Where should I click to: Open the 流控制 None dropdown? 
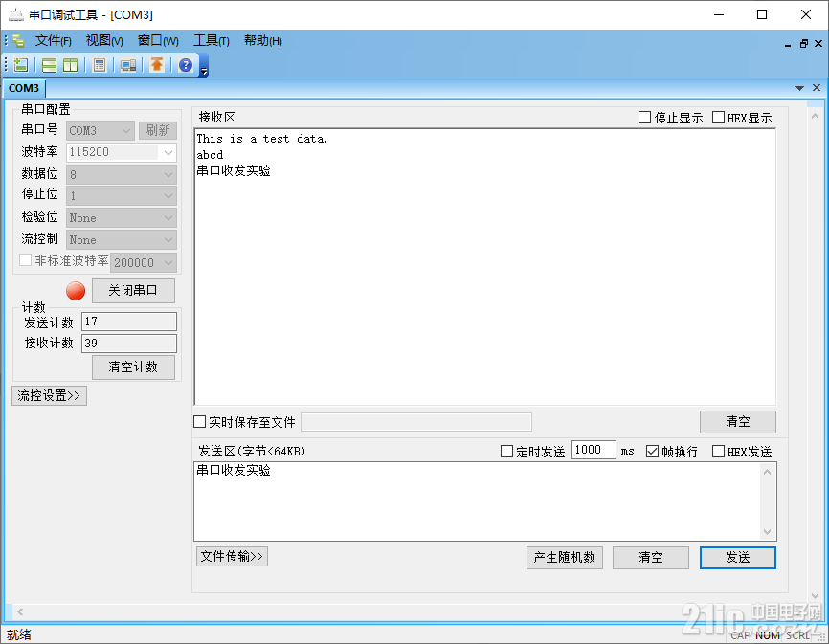tap(122, 240)
